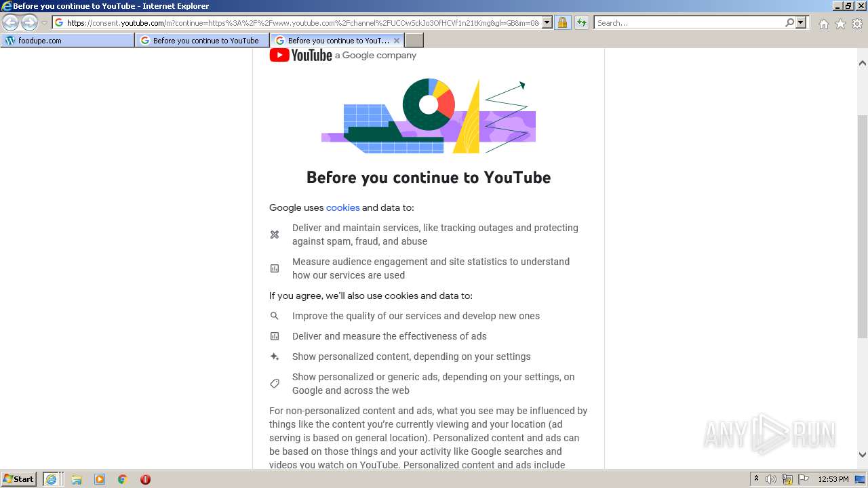Click the chart icon beside 'Measure audience engagement'
868x488 pixels.
click(x=275, y=268)
